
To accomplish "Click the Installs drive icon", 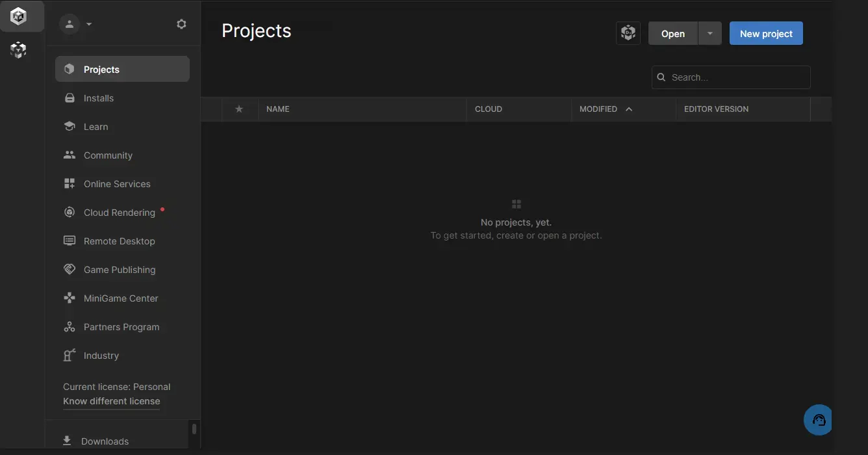I will pyautogui.click(x=70, y=98).
